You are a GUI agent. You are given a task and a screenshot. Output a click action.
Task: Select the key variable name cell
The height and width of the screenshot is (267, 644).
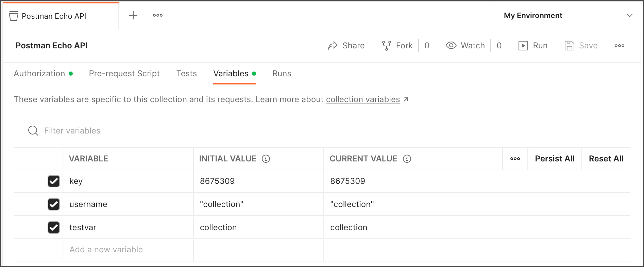(128, 181)
